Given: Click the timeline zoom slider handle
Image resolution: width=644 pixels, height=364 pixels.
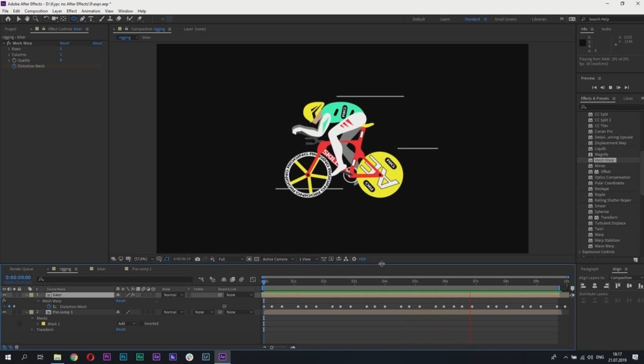Looking at the screenshot, I should point(272,347).
